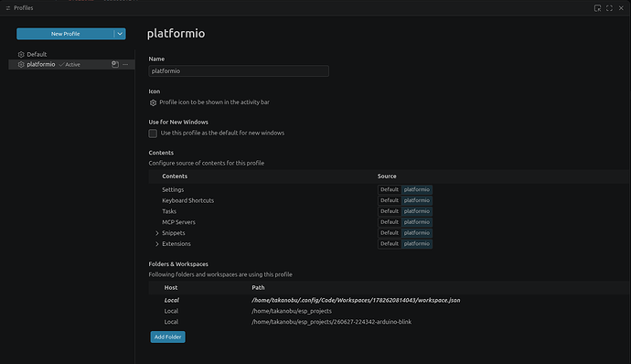Click into the profile Name text field
631x364 pixels.
[239, 71]
